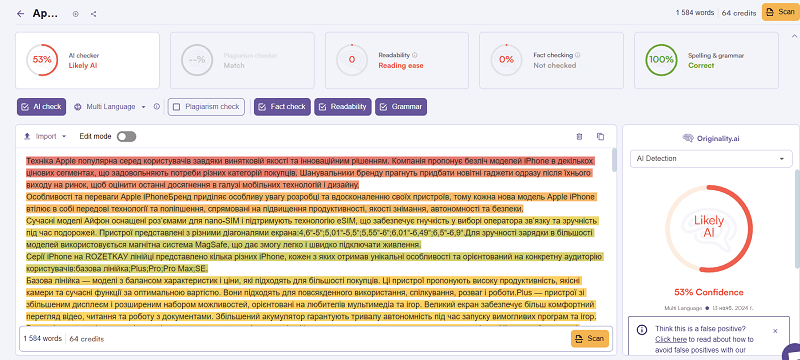Screen dimensions: 800x360
Task: Uncheck the AI check option
Action: [41, 107]
